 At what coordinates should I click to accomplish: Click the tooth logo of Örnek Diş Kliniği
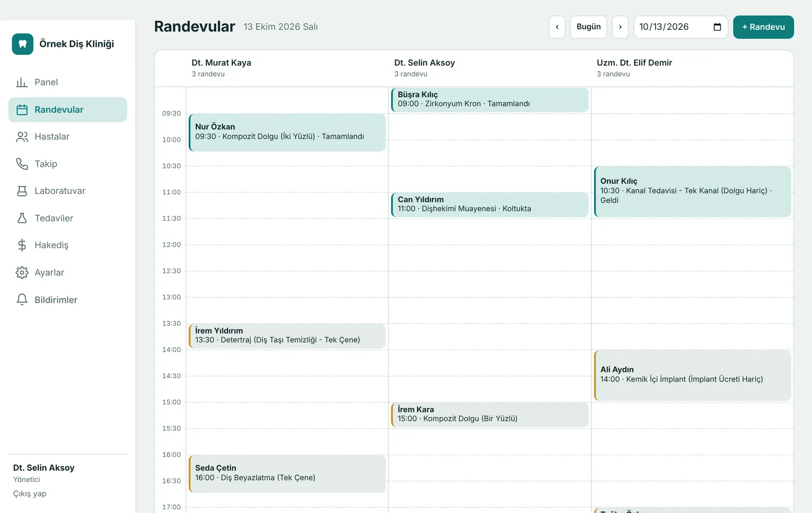[23, 44]
